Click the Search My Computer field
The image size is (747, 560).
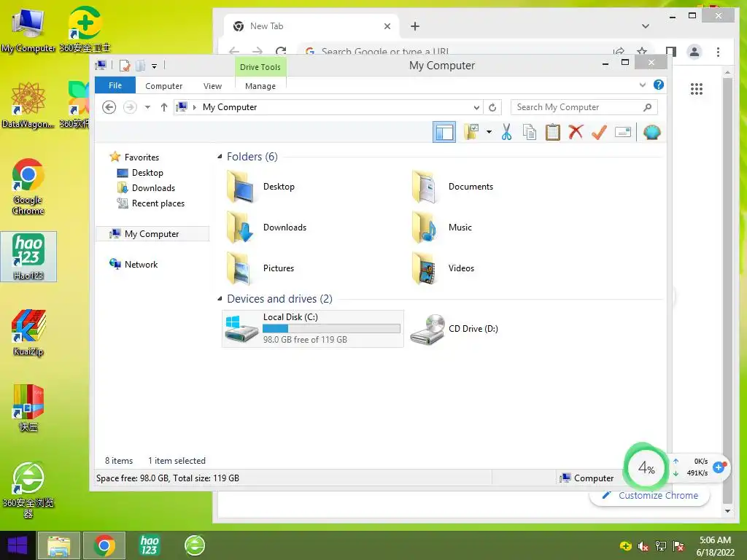tap(584, 107)
